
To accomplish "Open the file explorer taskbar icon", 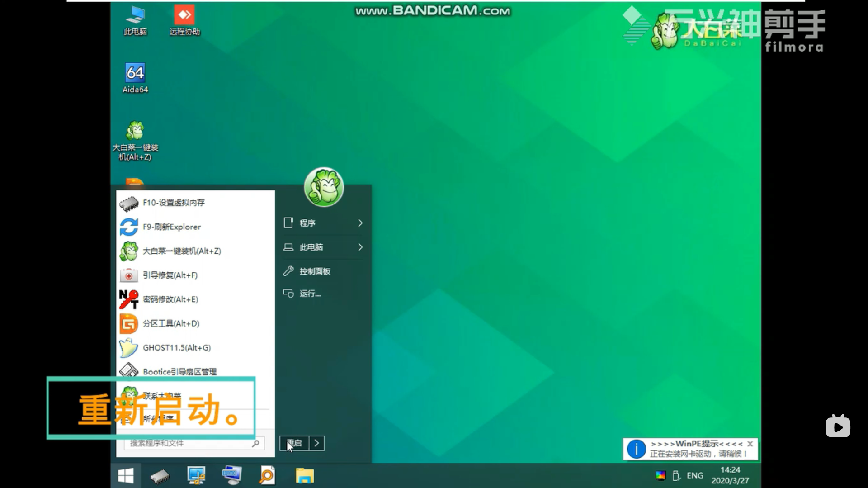I will coord(305,476).
